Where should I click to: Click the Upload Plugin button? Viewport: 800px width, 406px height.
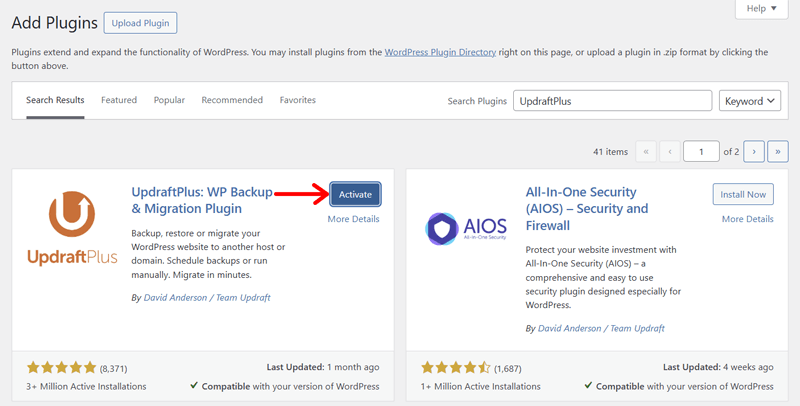141,22
